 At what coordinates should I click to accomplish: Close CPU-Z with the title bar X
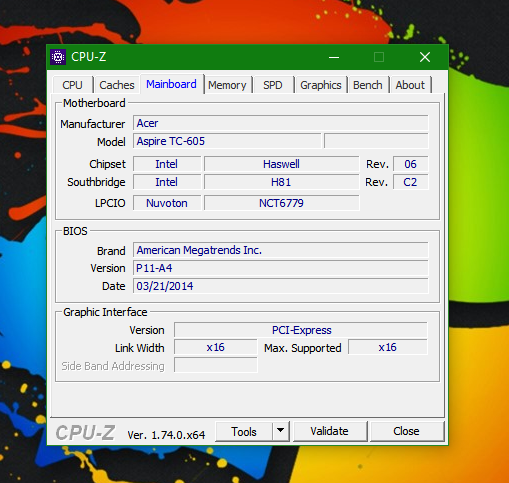tap(425, 57)
